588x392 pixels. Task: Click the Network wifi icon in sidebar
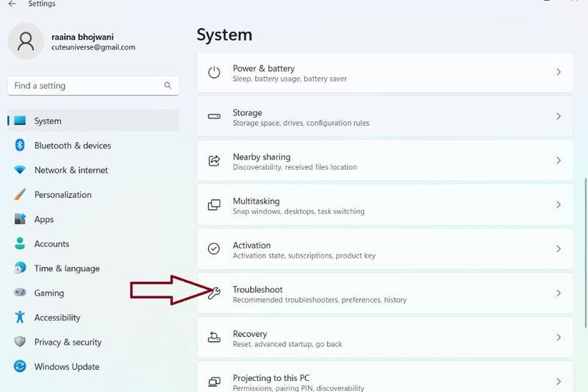click(x=20, y=170)
